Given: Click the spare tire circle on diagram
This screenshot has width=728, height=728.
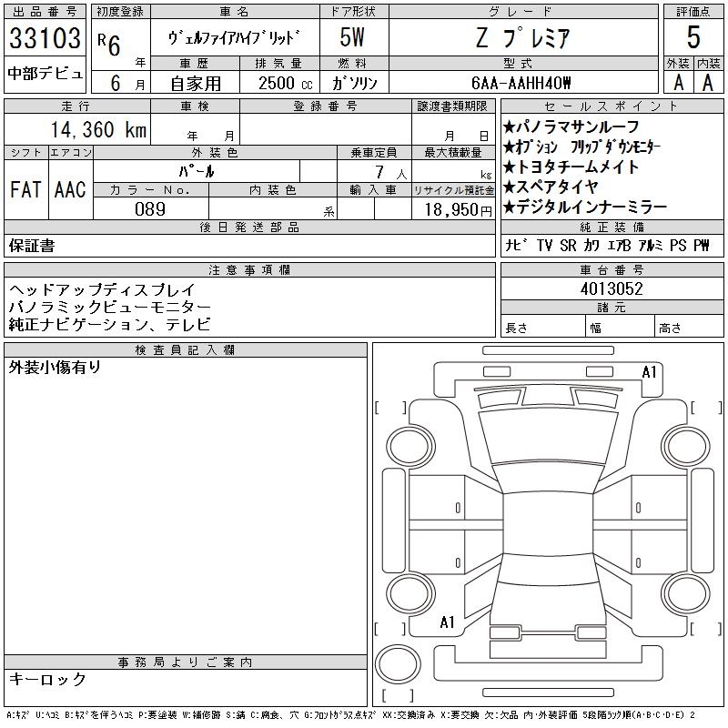Looking at the screenshot, I should 398,663.
